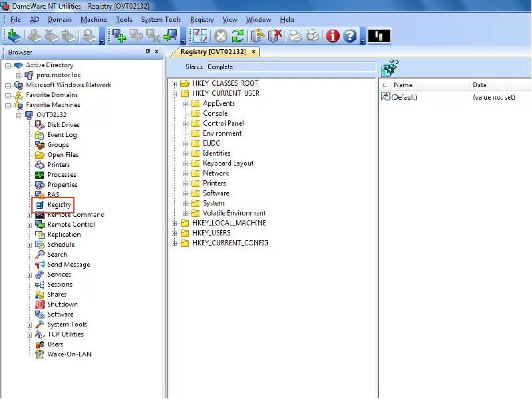Select the AppEvents registry key
The width and height of the screenshot is (532, 399).
(x=219, y=104)
